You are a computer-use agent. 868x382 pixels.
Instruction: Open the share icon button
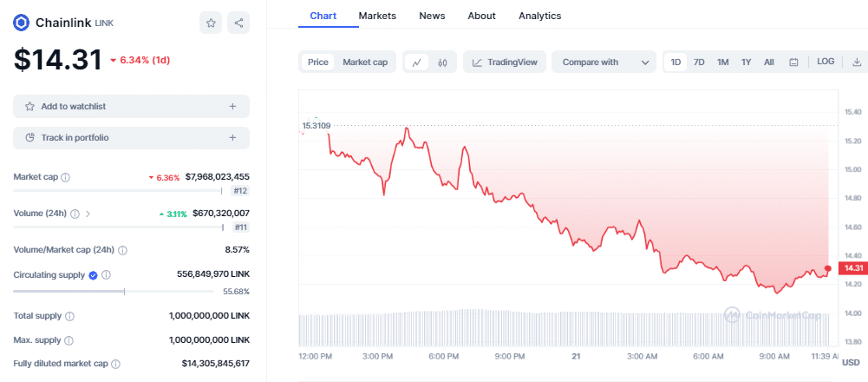(238, 23)
